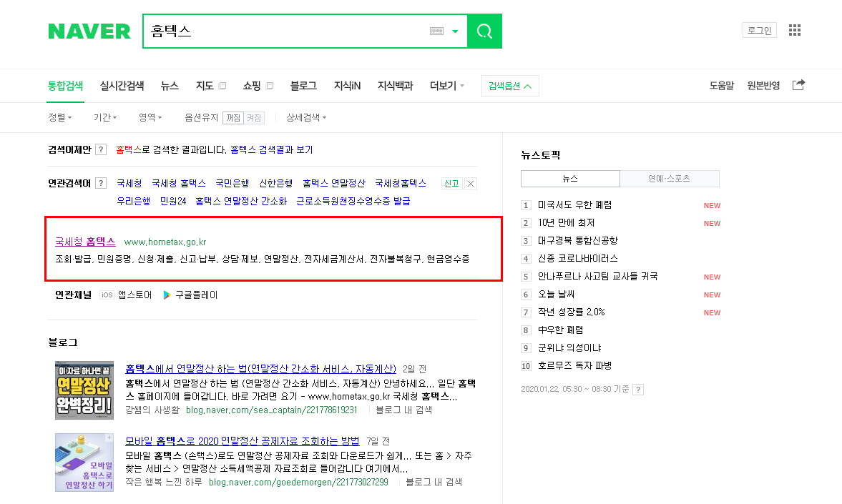Click the iOS 앱스토어 channel icon
The image size is (842, 504).
click(107, 295)
